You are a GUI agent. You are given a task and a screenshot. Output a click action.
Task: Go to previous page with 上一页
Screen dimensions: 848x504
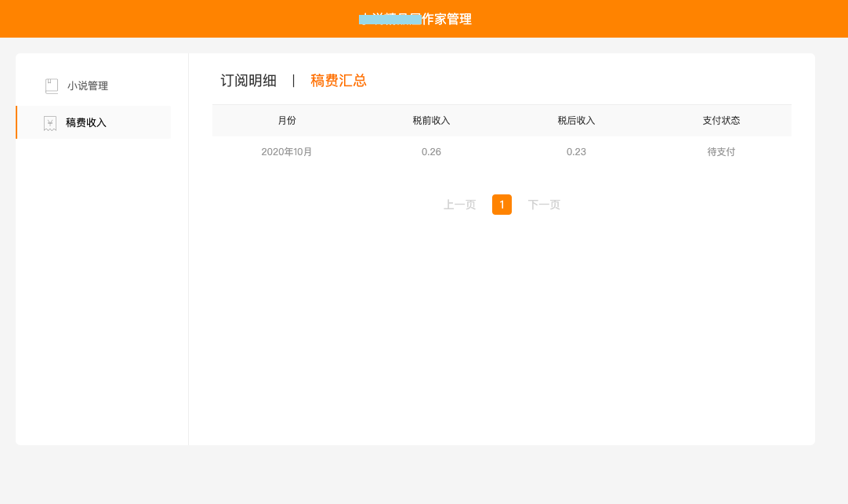coord(460,205)
